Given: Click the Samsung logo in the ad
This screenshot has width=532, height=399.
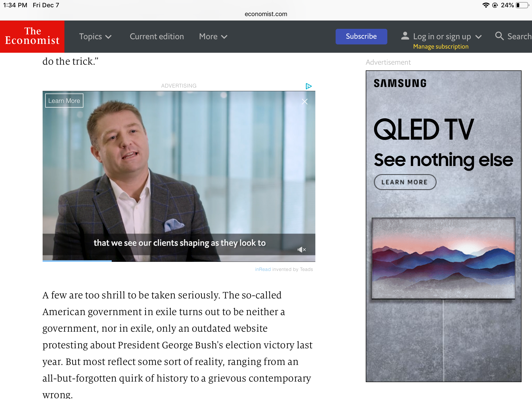Looking at the screenshot, I should (x=400, y=83).
